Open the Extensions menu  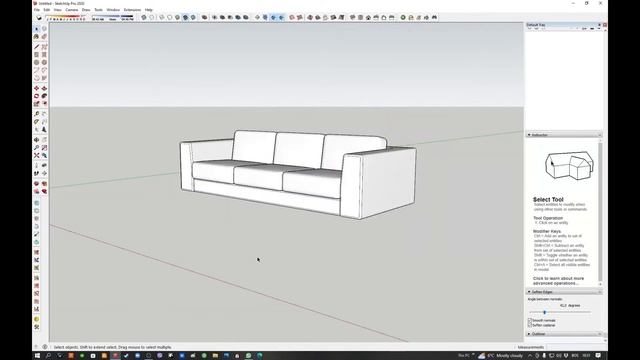click(x=132, y=10)
